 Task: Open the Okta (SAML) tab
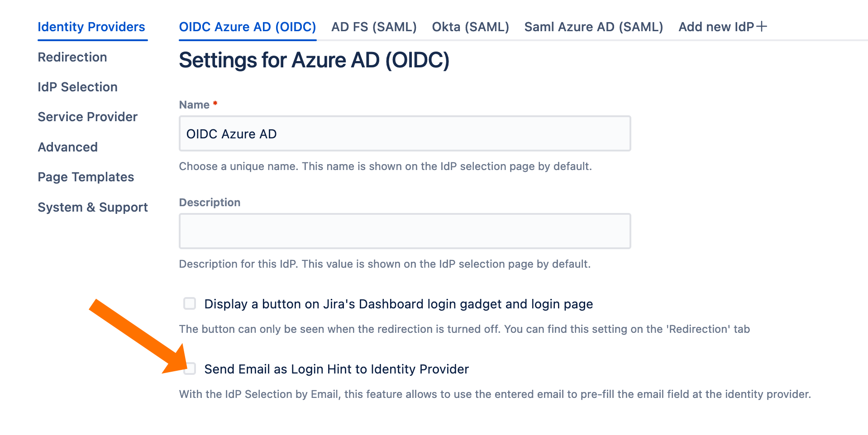tap(470, 27)
